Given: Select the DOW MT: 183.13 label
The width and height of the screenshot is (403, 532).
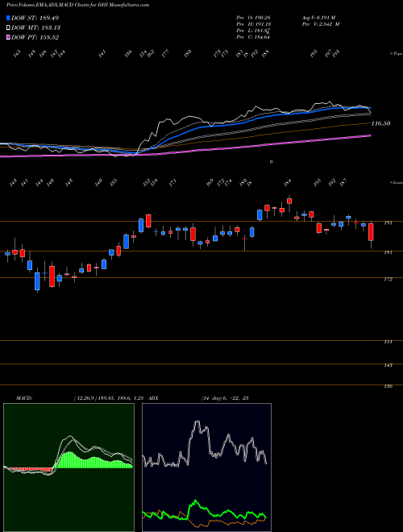Looking at the screenshot, I should (36, 28).
